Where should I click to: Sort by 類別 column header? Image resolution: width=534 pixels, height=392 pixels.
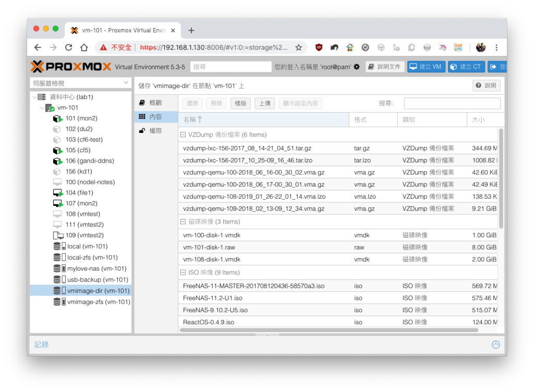(432, 119)
